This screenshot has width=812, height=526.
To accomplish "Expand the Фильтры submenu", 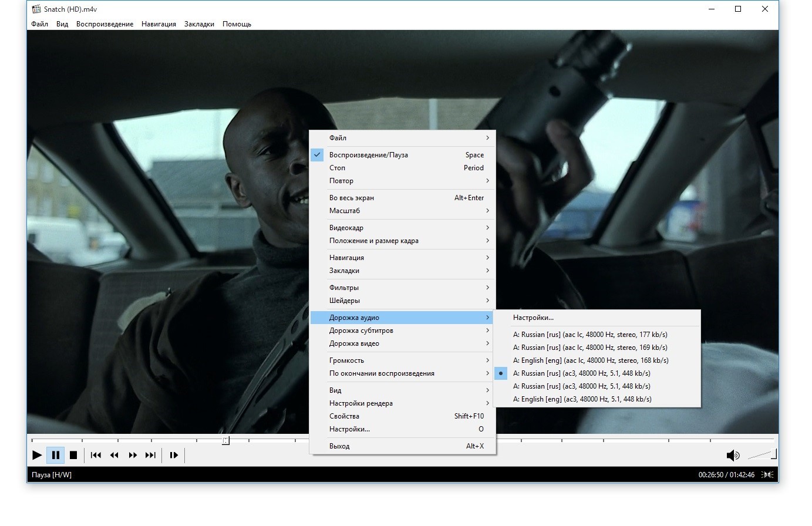I will [x=403, y=288].
